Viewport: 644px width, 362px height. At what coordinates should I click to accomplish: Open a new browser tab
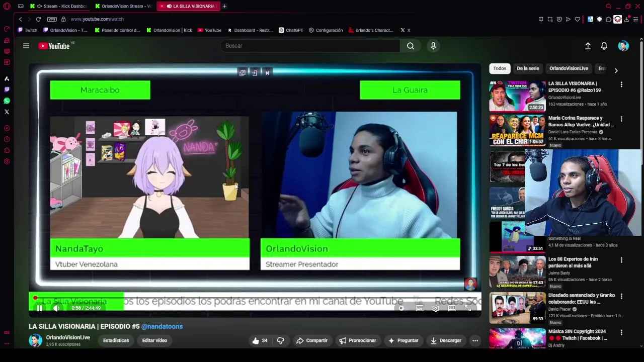(224, 6)
